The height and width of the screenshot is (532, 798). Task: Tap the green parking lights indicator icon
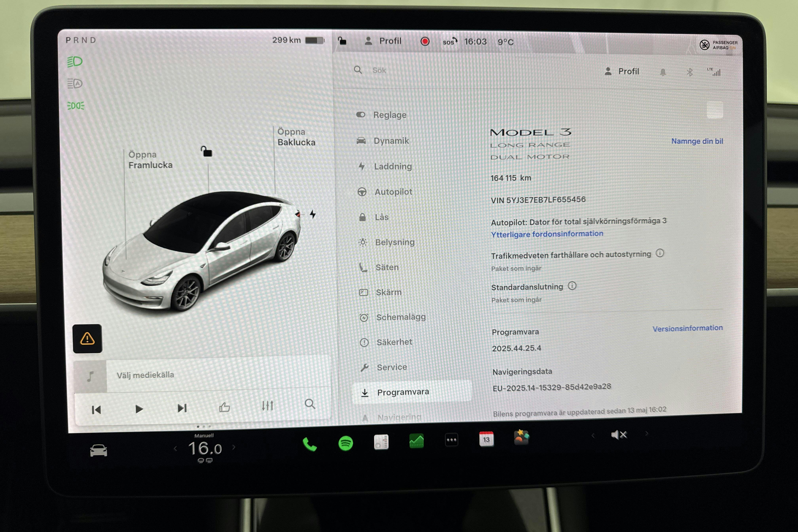(76, 105)
